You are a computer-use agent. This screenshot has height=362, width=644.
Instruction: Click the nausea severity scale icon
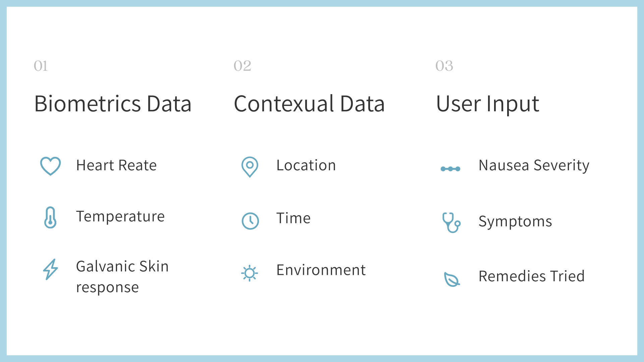(x=450, y=169)
